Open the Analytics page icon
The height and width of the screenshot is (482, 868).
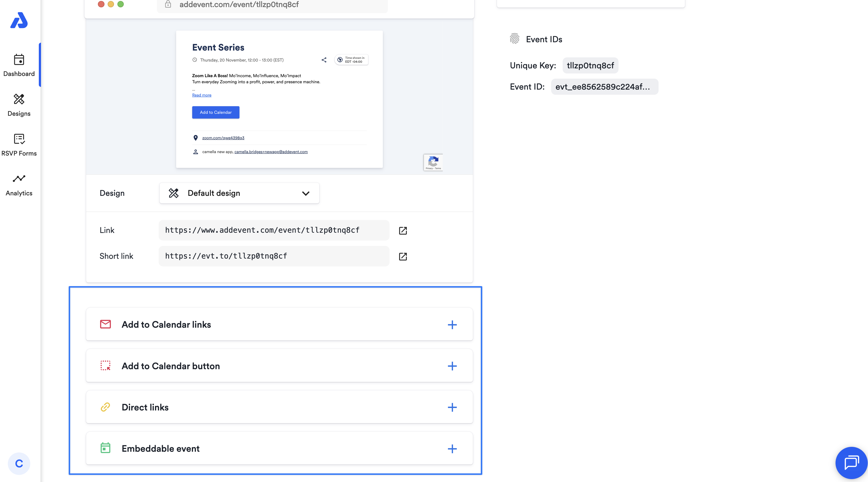tap(19, 179)
